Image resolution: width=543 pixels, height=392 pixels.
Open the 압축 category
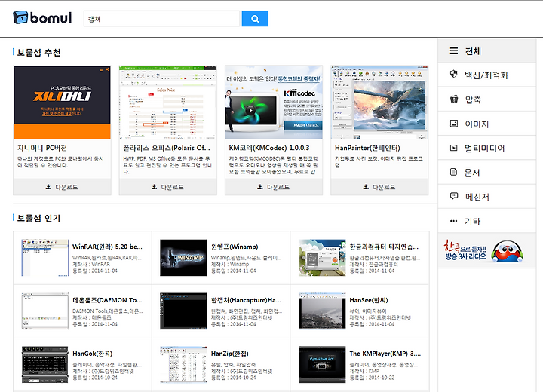coord(487,100)
